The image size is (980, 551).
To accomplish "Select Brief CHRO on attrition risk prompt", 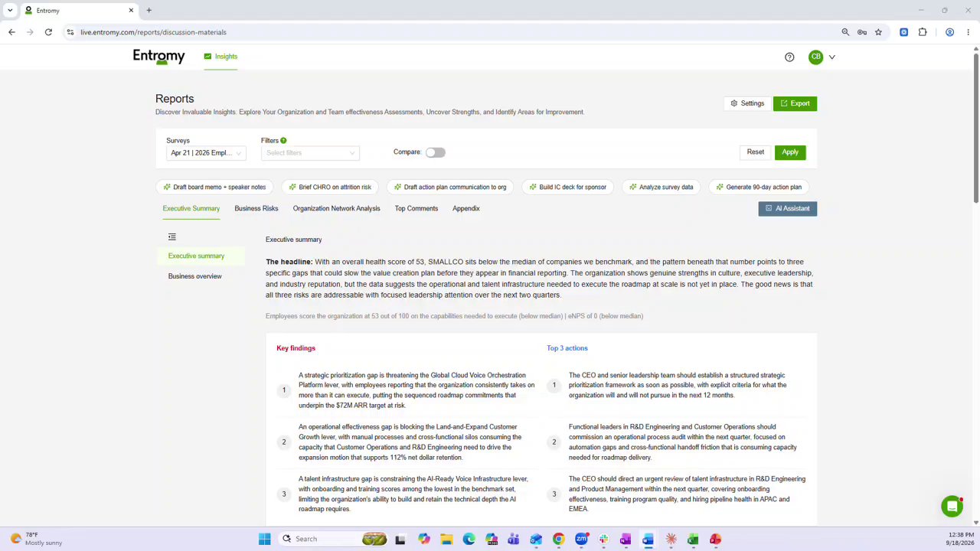I will coord(329,187).
